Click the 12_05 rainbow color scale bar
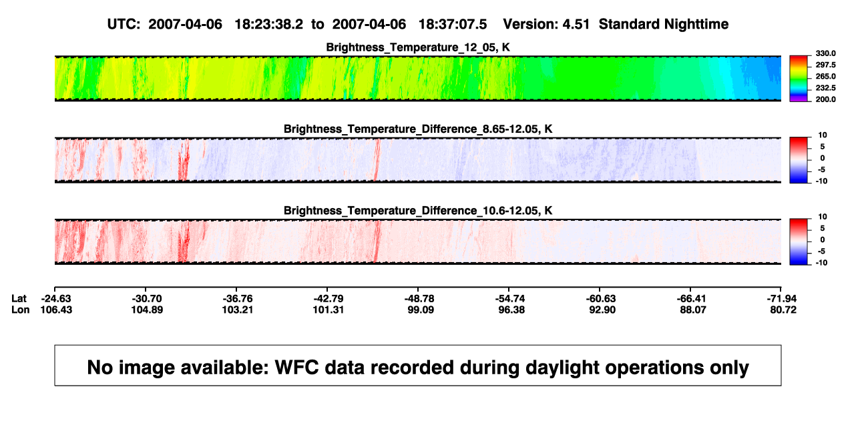The height and width of the screenshot is (445, 868). 798,78
